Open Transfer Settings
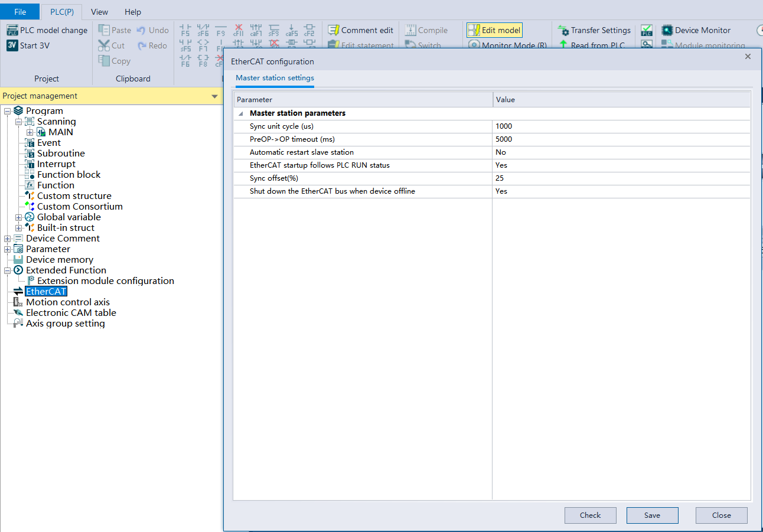Image resolution: width=763 pixels, height=532 pixels. click(x=594, y=30)
